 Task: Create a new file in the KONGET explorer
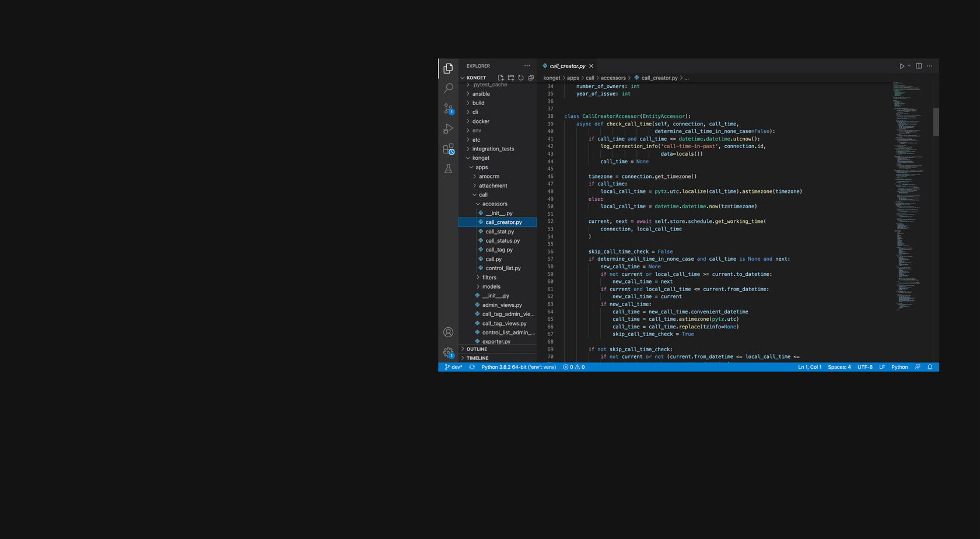(501, 78)
